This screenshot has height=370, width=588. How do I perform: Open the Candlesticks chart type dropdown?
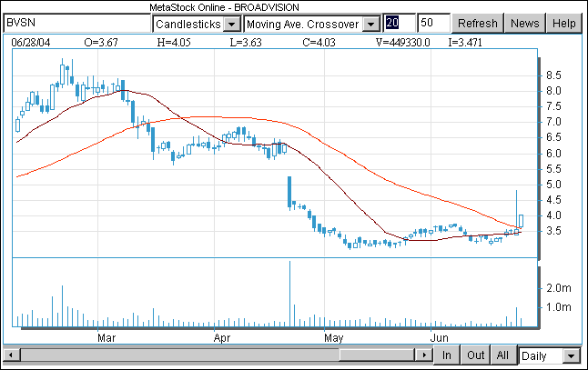coord(197,24)
